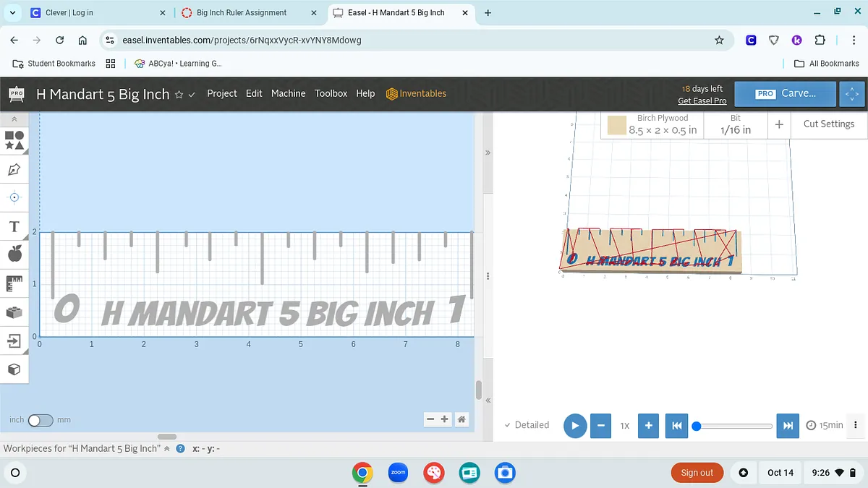Click the Carve button
Image resolution: width=868 pixels, height=488 pixels.
click(x=786, y=93)
